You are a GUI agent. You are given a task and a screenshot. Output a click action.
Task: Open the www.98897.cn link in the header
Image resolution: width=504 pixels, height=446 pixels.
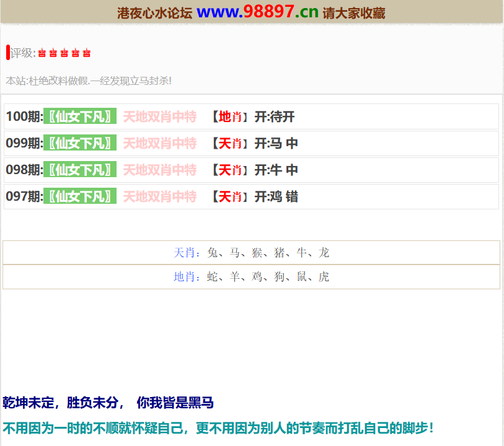[257, 11]
